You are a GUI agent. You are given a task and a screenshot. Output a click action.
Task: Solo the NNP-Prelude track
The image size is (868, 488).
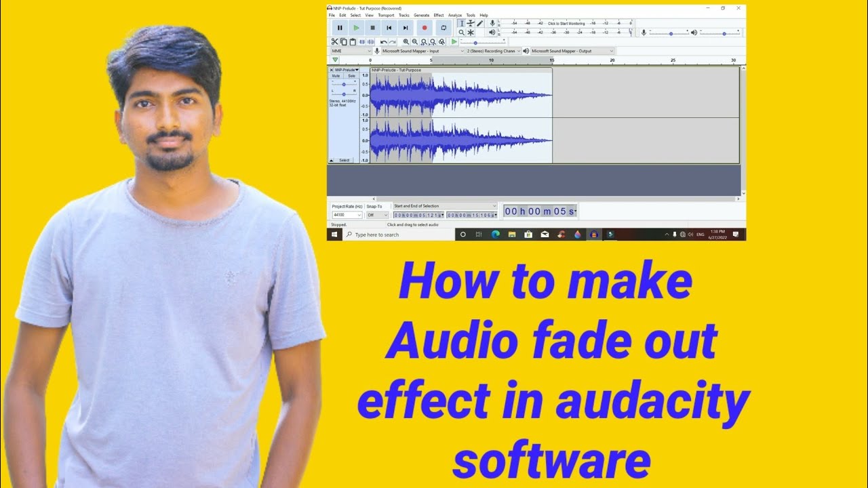tap(351, 76)
